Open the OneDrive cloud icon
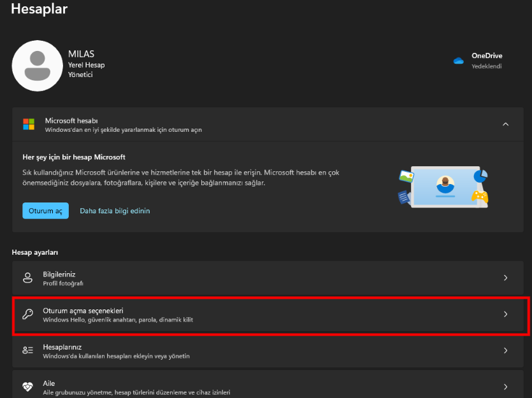Viewport: 532px width, 398px height. [x=458, y=60]
